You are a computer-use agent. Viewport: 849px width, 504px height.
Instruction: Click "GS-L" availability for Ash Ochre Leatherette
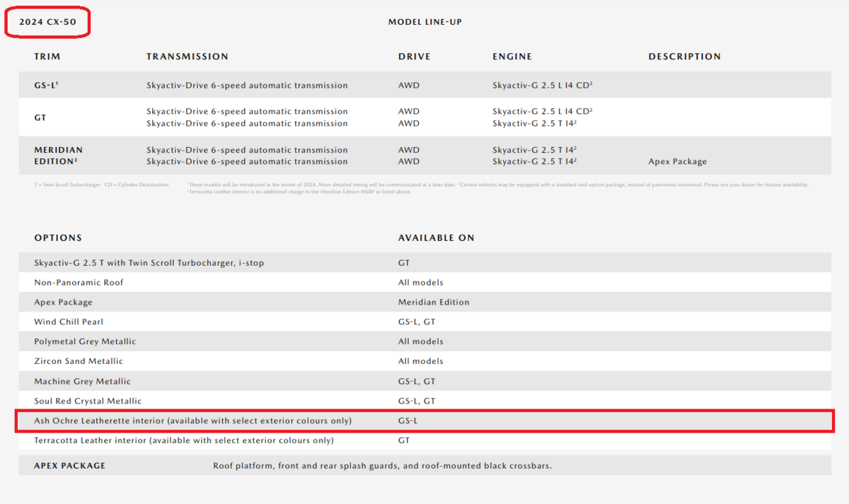(x=409, y=421)
